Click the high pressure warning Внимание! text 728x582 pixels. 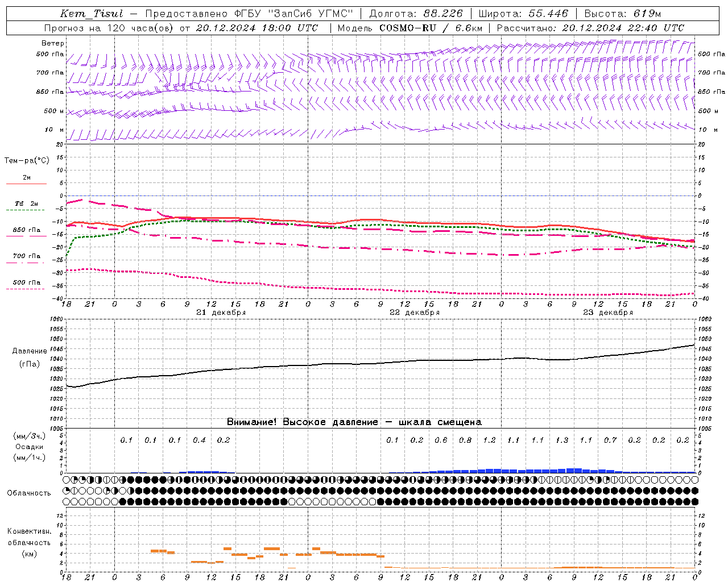354,422
